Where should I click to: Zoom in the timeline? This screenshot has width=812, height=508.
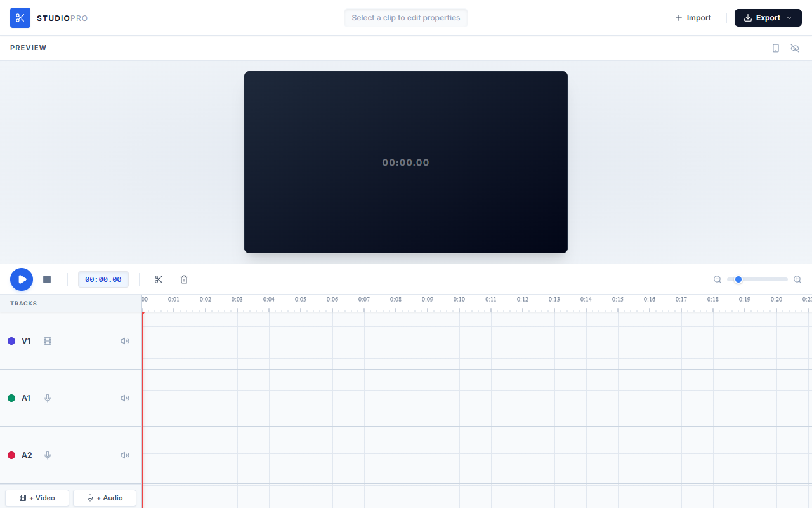(797, 279)
